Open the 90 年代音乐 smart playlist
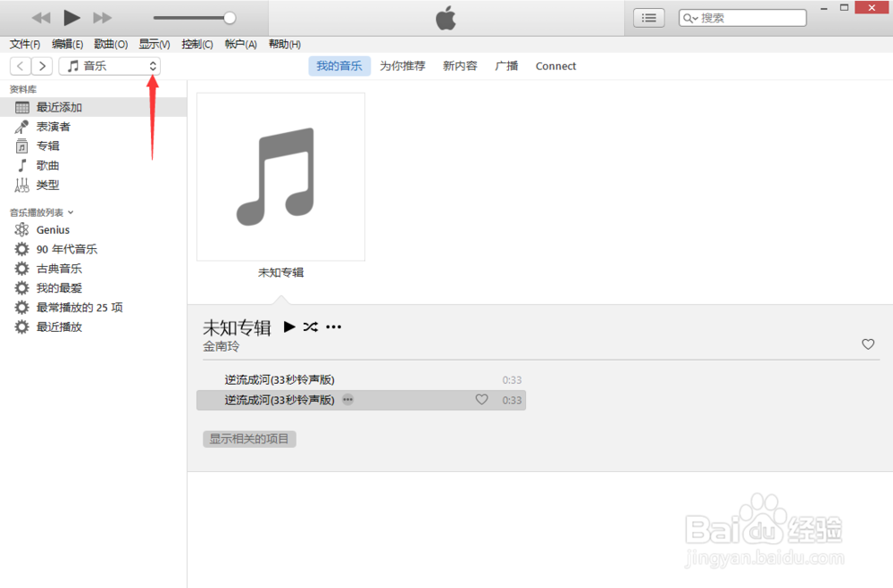The height and width of the screenshot is (588, 893). 64,249
